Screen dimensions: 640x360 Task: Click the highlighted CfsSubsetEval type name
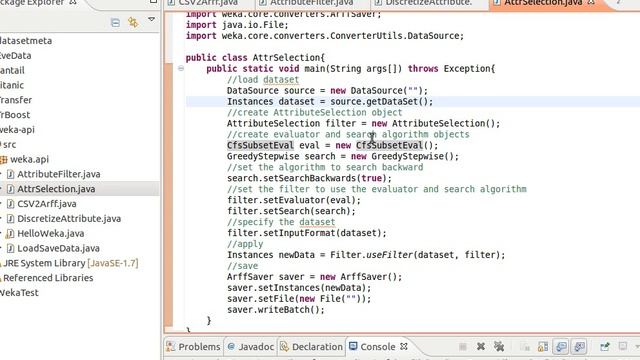(260, 145)
